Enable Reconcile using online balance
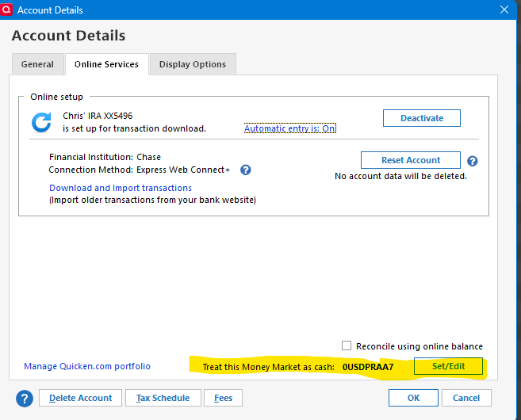Screen dimensions: 521x420 [x=347, y=346]
